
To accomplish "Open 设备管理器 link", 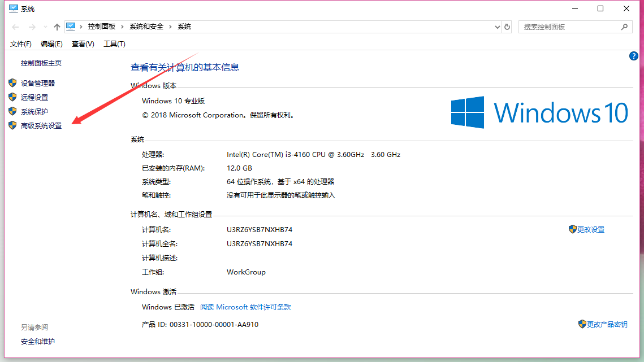I will [x=38, y=84].
